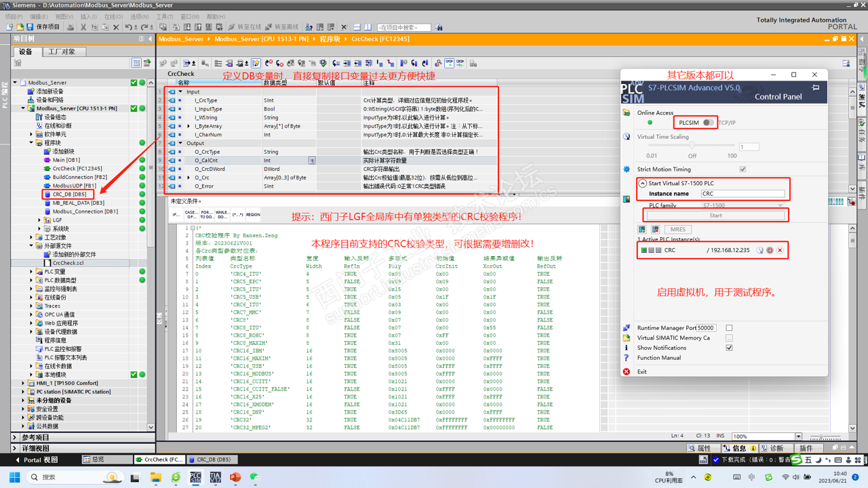Switch to the 工厂对象 tab
Viewport: 868px width, 488px height.
(x=62, y=52)
